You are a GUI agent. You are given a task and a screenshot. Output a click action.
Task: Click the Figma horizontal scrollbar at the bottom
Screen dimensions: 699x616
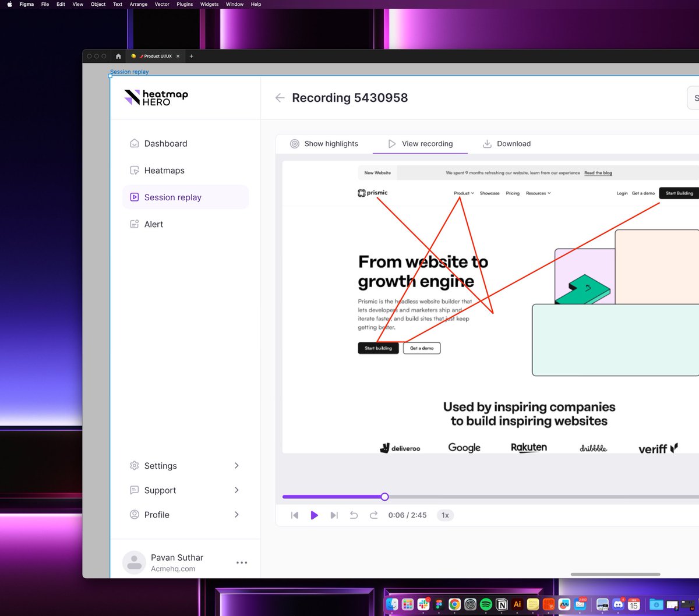(615, 574)
